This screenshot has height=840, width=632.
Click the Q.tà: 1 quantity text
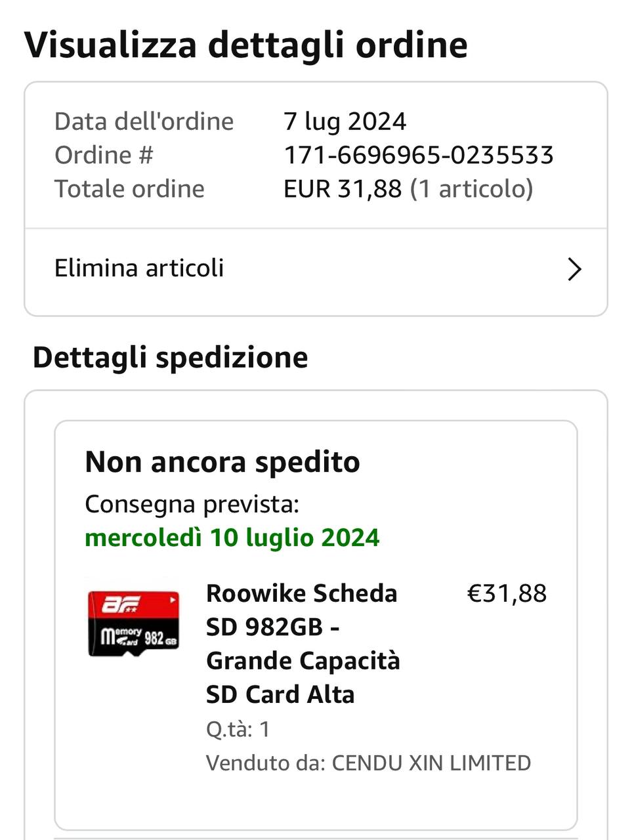click(238, 729)
